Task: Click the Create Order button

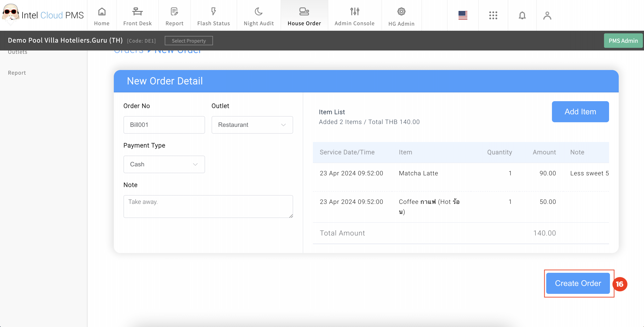Action: (x=578, y=283)
